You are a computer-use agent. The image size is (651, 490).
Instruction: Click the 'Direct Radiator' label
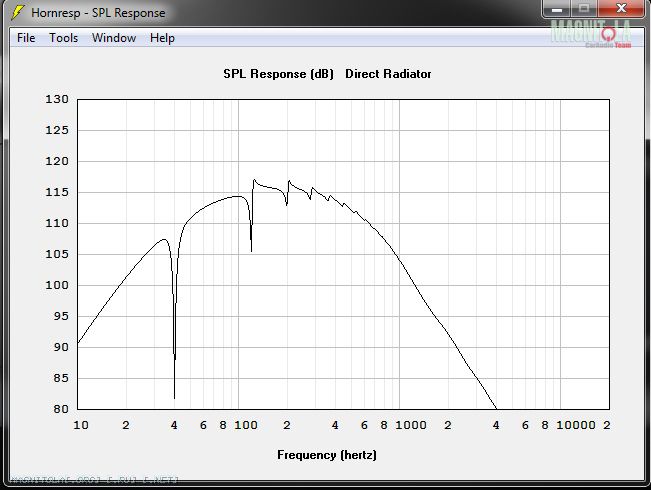pyautogui.click(x=388, y=74)
